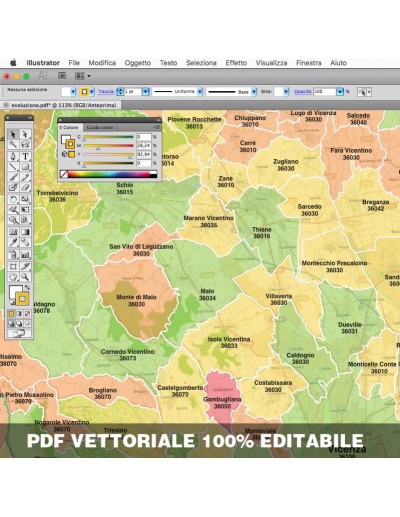Click the Y value field showing 92,94
Image resolution: width=400 pixels, height=517 pixels.
[x=144, y=154]
